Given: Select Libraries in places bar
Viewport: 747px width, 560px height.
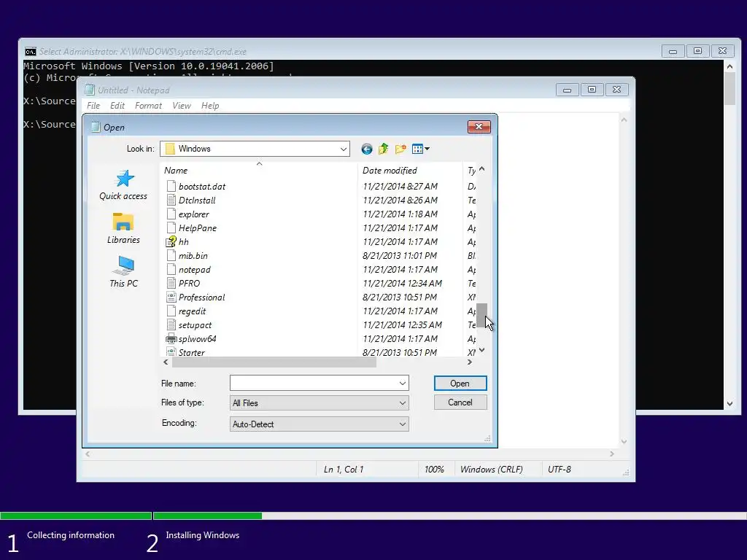Looking at the screenshot, I should tap(123, 228).
